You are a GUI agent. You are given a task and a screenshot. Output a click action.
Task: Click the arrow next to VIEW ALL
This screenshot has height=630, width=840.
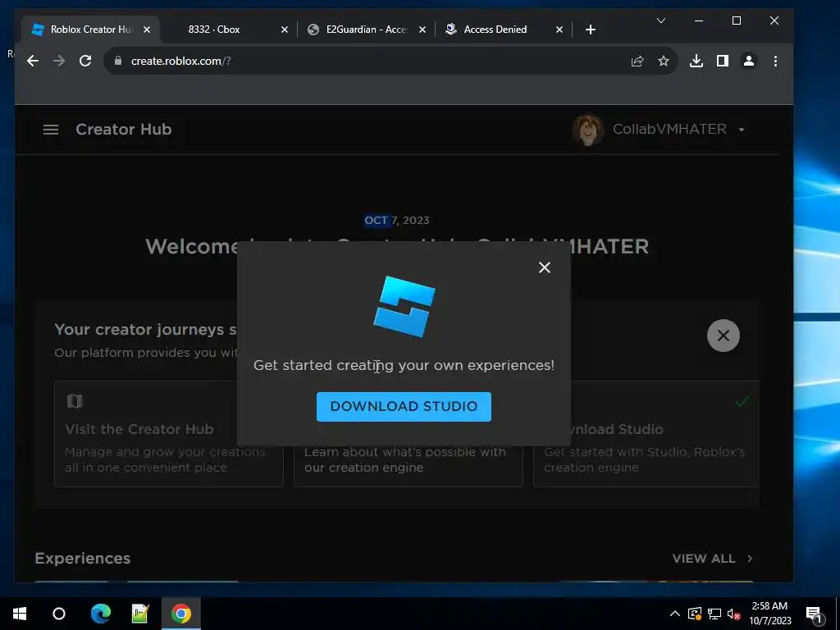pyautogui.click(x=750, y=558)
